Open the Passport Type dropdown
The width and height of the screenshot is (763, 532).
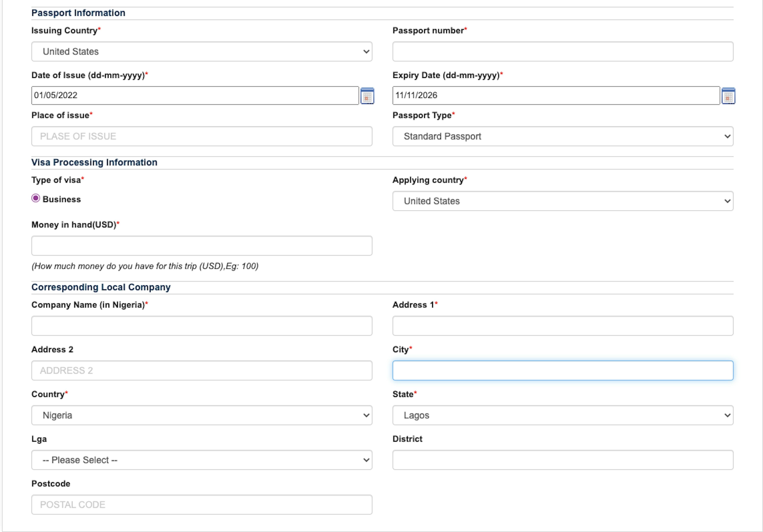tap(563, 136)
